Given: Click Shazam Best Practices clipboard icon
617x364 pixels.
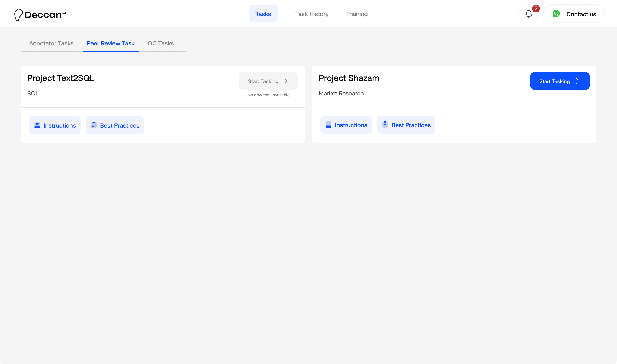Looking at the screenshot, I should [385, 125].
